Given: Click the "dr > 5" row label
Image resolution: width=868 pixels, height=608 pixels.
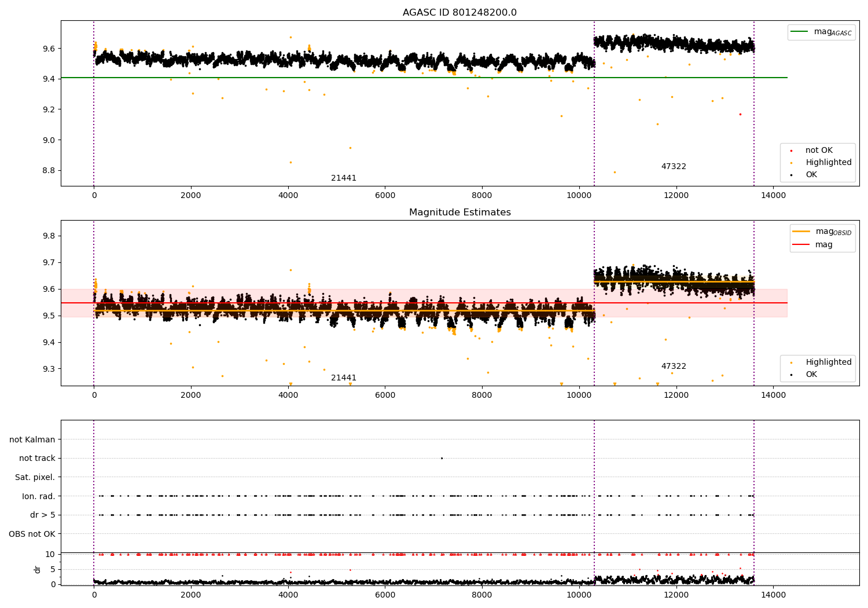Looking at the screenshot, I should click(x=43, y=515).
